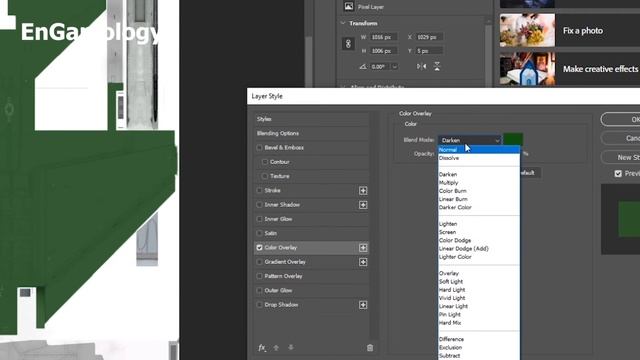Click the Transform height field
This screenshot has width=640, height=360.
[x=383, y=51]
